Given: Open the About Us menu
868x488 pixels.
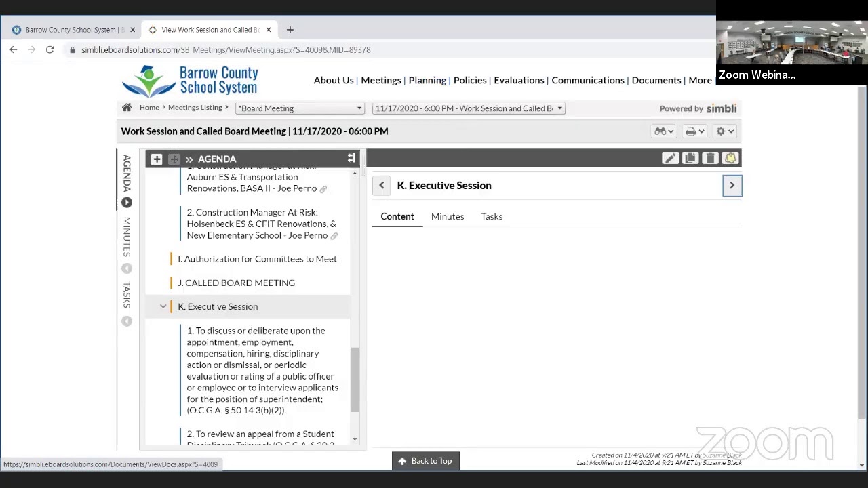Looking at the screenshot, I should (334, 80).
